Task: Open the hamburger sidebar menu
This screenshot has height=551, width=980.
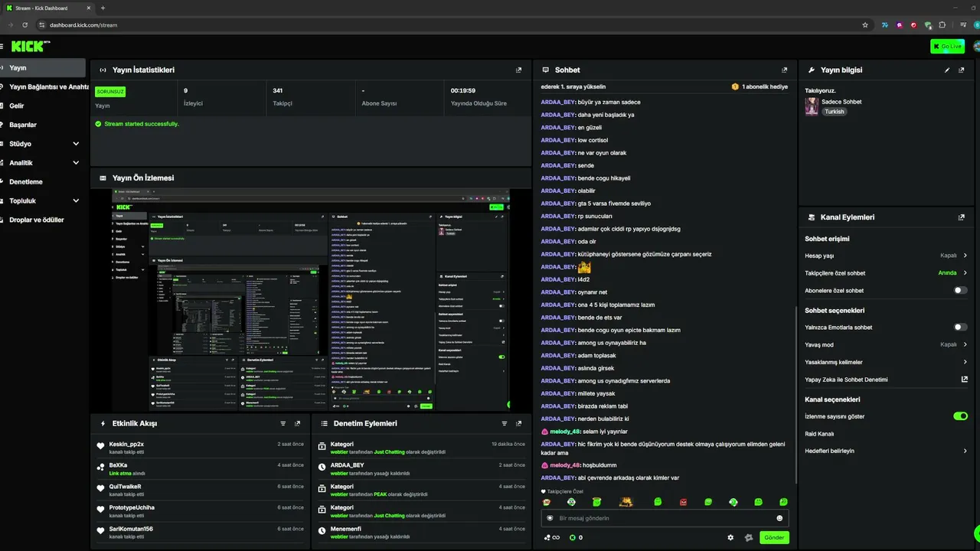Action: click(2, 47)
